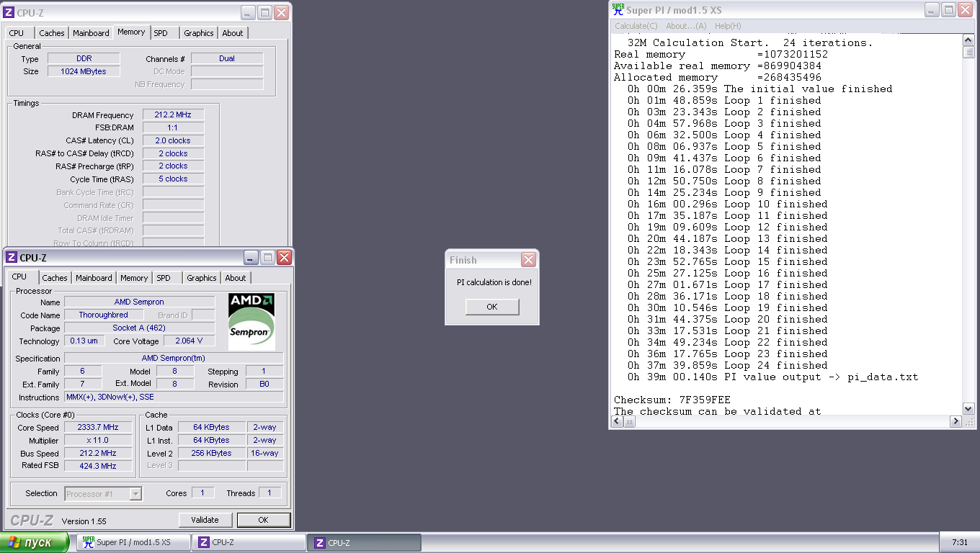Image resolution: width=980 pixels, height=553 pixels.
Task: Select CPU tab in top CPU-Z window
Action: 17,33
